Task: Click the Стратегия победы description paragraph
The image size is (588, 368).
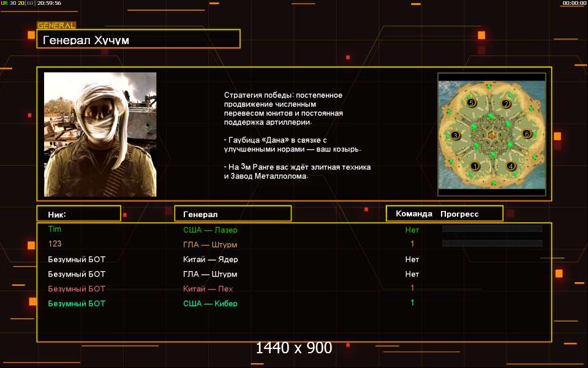Action: 284,109
